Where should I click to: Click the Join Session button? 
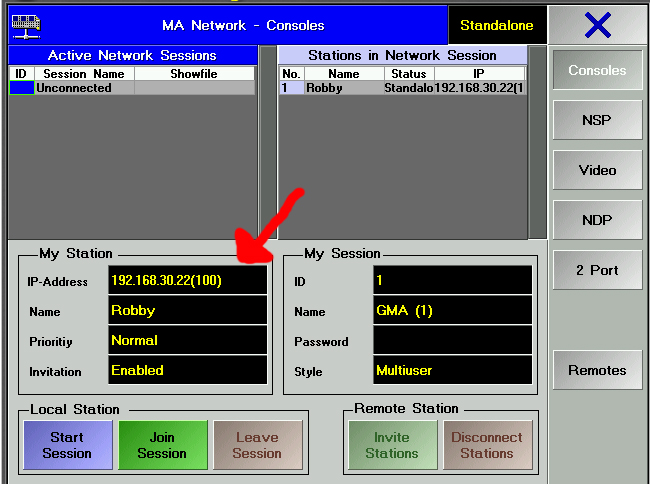[162, 445]
